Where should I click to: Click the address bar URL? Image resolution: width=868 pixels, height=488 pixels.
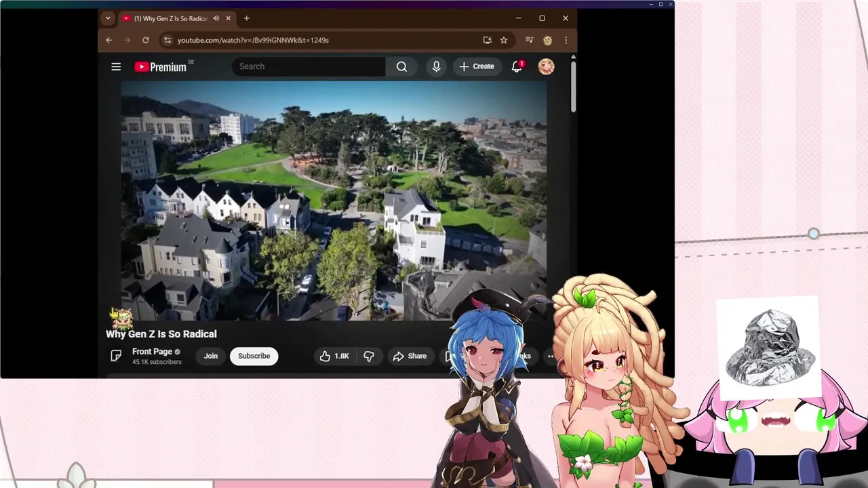click(253, 40)
